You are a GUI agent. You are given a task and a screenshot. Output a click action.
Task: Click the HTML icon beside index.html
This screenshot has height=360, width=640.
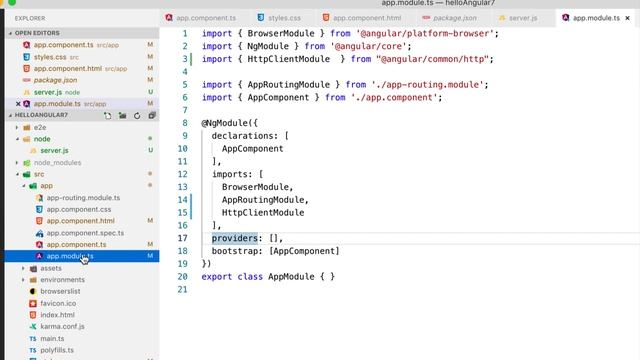pyautogui.click(x=33, y=315)
